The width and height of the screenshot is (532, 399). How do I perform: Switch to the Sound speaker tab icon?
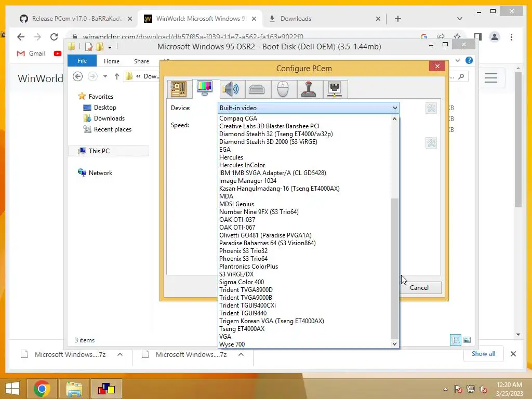pyautogui.click(x=231, y=89)
